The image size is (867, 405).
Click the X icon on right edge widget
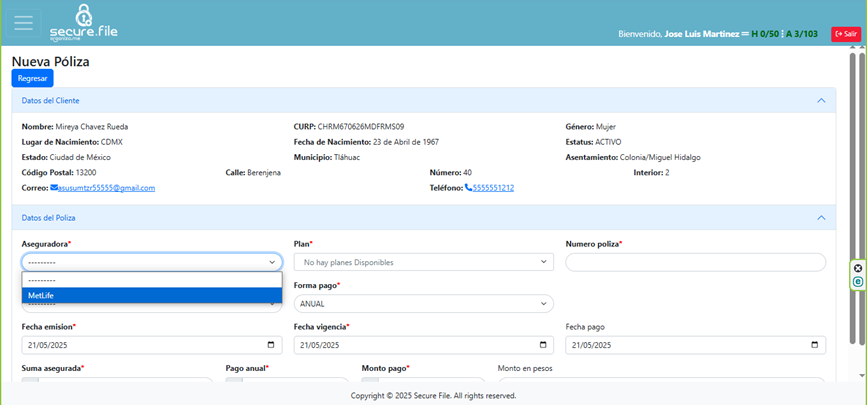tap(858, 268)
